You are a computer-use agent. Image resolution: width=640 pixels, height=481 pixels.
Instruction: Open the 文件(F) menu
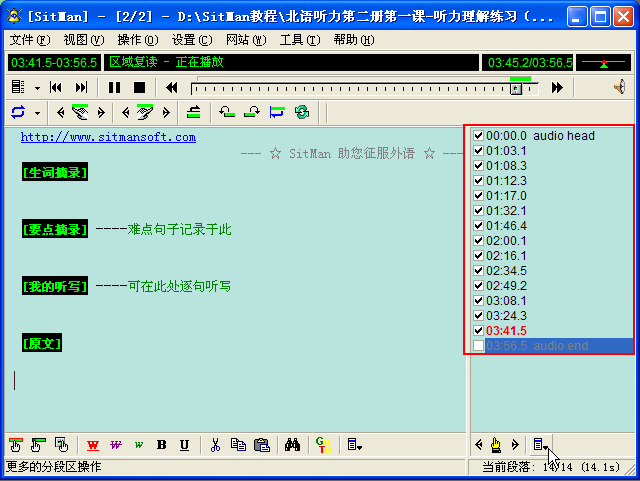(30, 40)
